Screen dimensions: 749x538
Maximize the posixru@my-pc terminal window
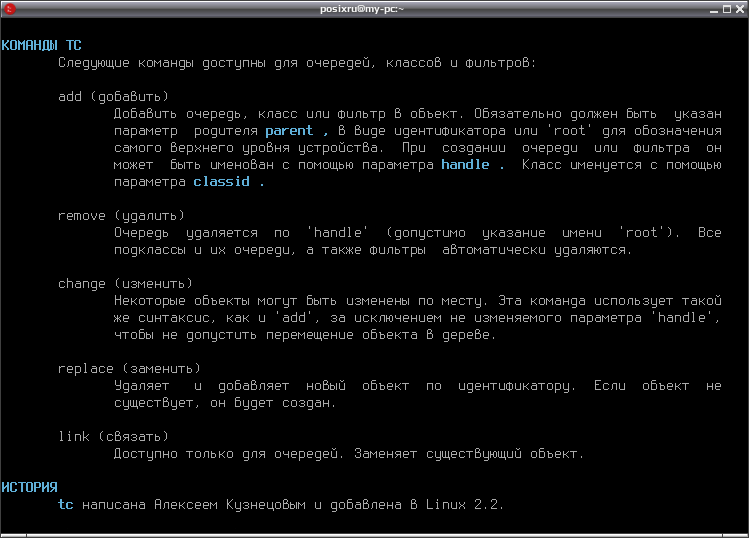(x=727, y=9)
